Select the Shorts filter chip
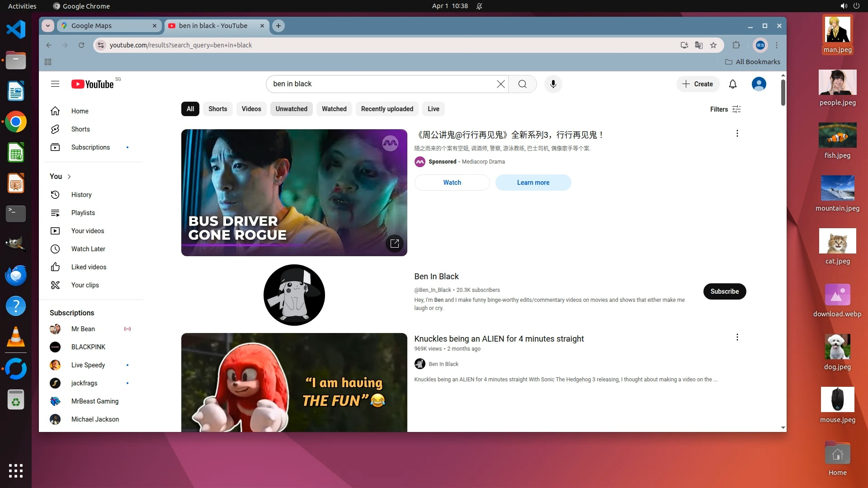Image resolution: width=868 pixels, height=488 pixels. point(217,109)
